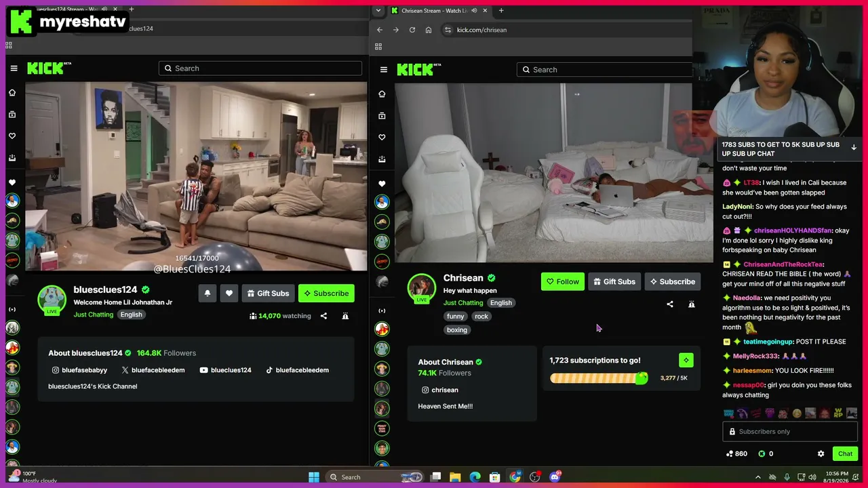Open the hamburger menu in the bluesclues124 Kick window
This screenshot has height=488, width=868.
14,68
